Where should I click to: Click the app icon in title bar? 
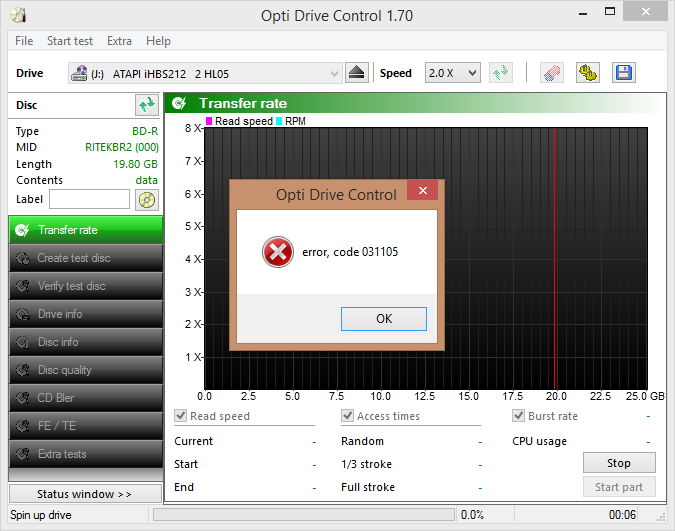[x=19, y=15]
